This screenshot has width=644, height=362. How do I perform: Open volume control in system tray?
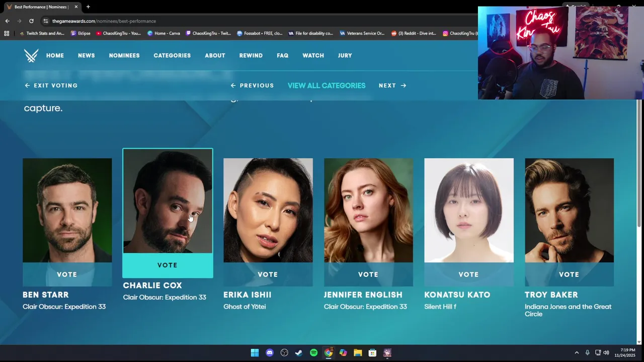606,352
